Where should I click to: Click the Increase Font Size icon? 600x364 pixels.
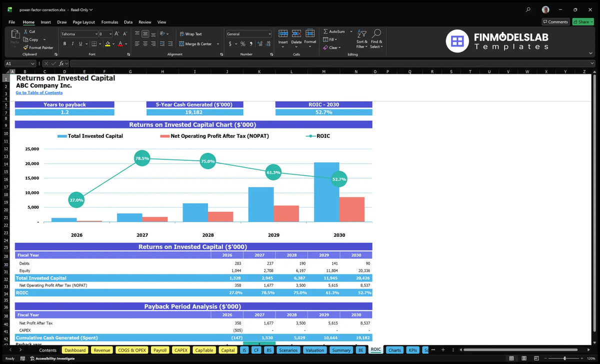(117, 34)
